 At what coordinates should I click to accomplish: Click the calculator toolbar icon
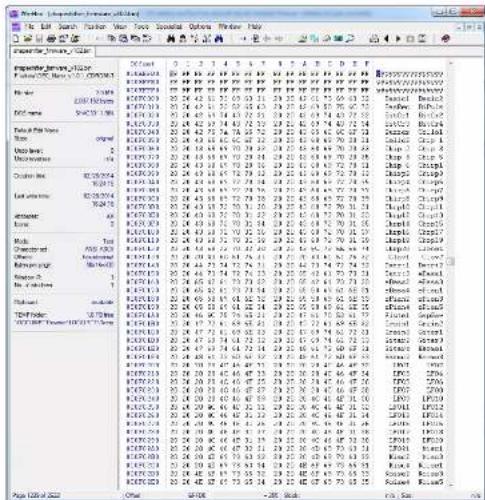(x=374, y=39)
